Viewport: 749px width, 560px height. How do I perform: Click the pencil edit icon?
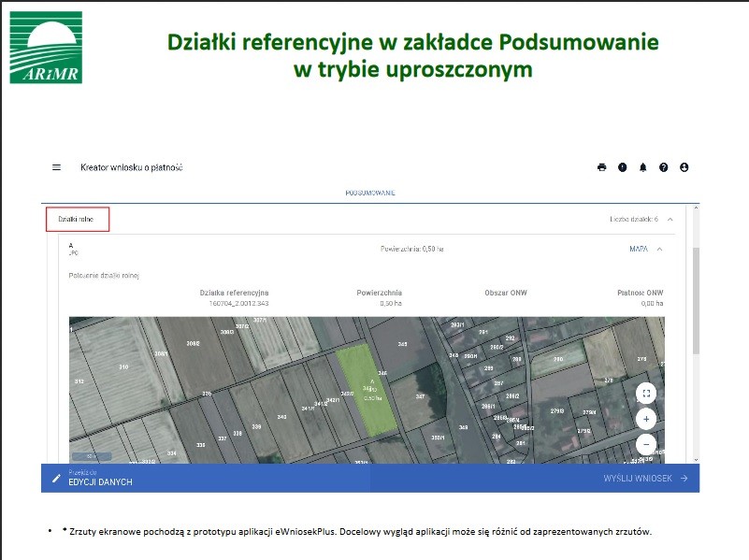[x=56, y=479]
